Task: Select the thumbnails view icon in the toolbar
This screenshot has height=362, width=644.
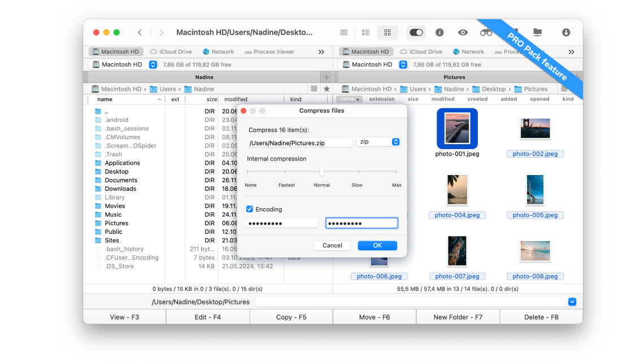Action: coord(388,32)
